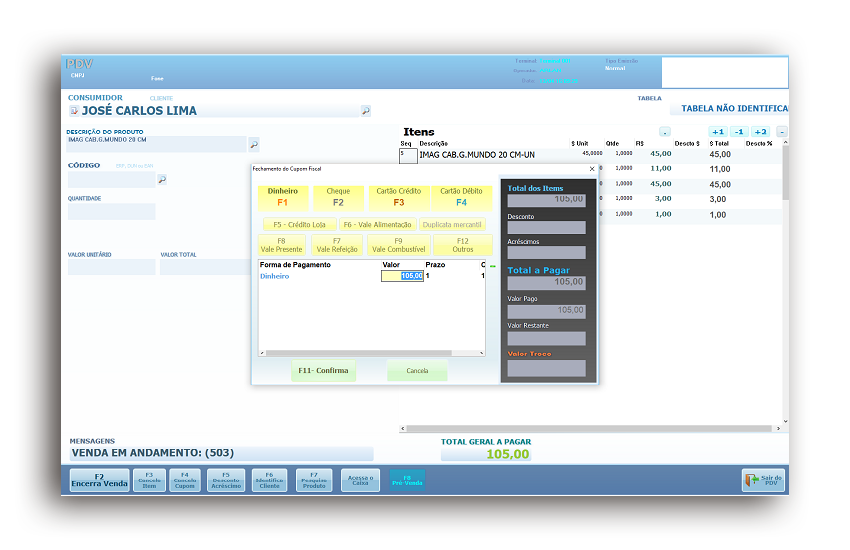Click the consumer icon left of José Carlos Lima
Viewport: 850px width, 550px height.
tap(73, 111)
